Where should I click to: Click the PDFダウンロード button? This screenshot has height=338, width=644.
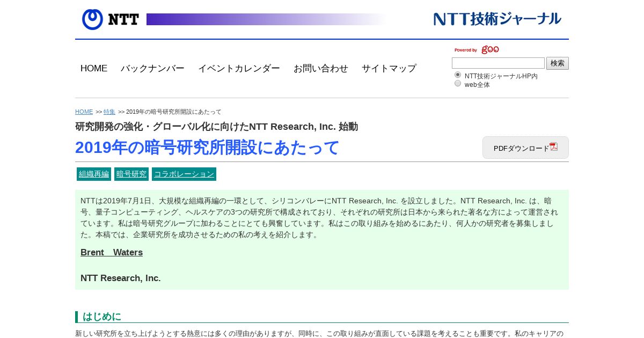[525, 148]
